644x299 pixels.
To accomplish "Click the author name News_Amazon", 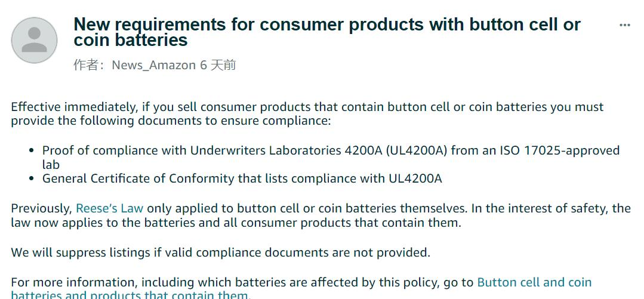I will [154, 65].
